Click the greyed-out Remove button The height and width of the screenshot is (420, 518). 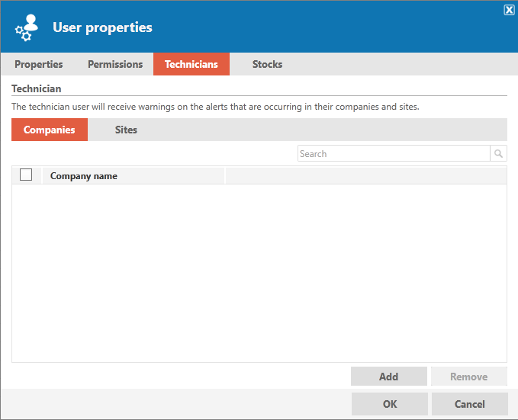(x=468, y=377)
